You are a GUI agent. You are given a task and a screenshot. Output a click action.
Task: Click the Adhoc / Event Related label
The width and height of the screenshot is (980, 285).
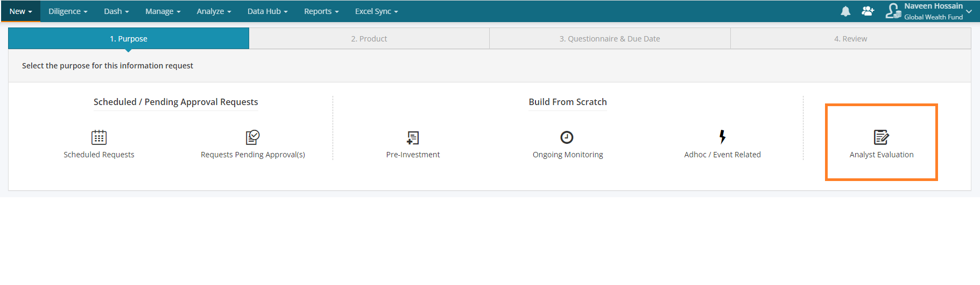click(722, 155)
